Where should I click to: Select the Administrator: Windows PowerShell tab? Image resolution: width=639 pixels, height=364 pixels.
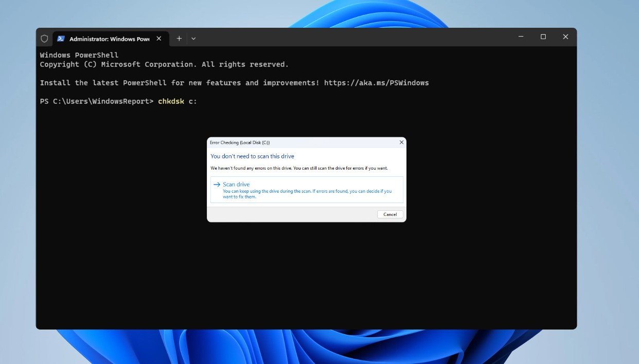(109, 39)
